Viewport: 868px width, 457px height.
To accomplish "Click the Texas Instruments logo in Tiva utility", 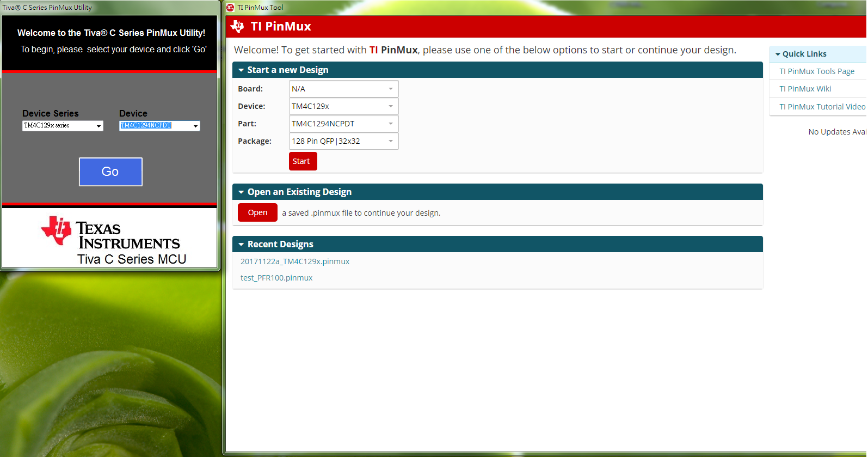I will (110, 233).
